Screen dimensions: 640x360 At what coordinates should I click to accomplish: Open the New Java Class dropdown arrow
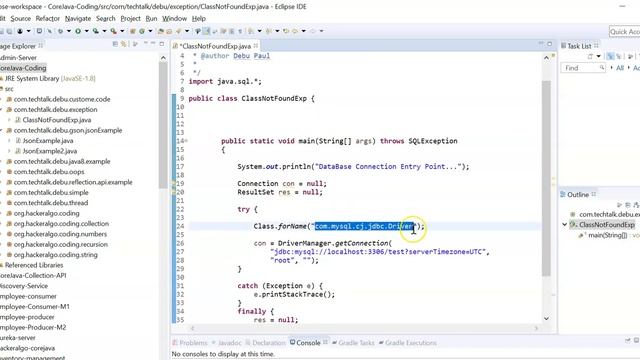coord(150,31)
